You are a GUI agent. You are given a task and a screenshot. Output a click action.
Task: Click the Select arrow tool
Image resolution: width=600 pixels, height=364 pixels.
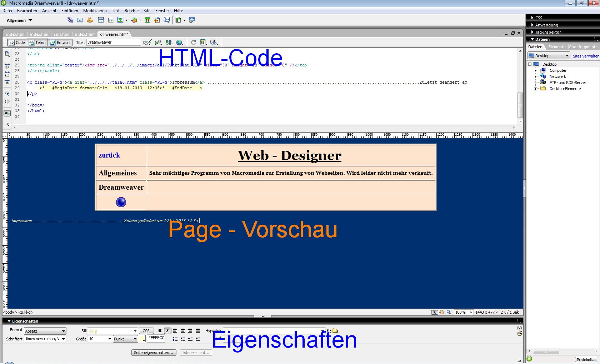pos(435,312)
